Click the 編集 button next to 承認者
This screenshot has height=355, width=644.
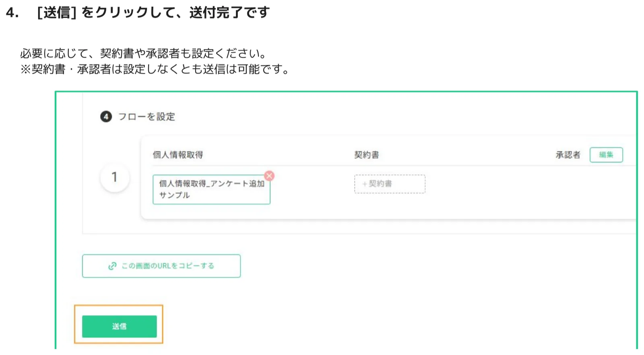tap(606, 155)
